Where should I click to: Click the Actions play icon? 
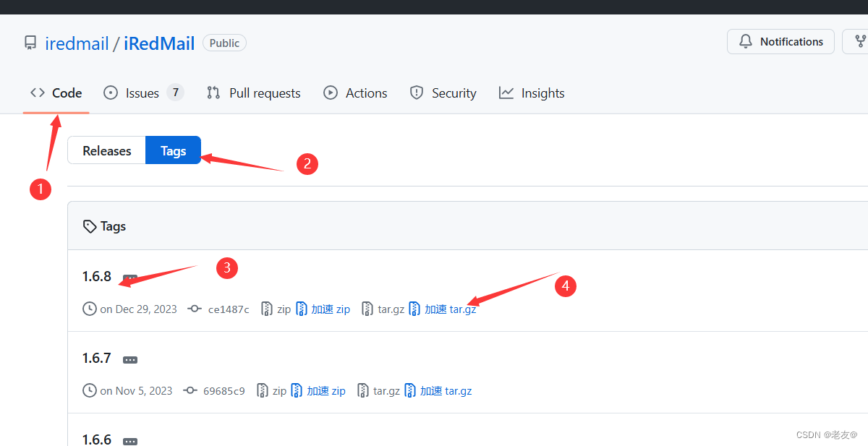pos(331,93)
